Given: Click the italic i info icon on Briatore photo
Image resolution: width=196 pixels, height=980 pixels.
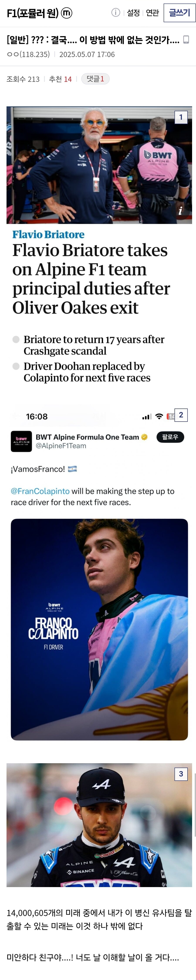Looking at the screenshot, I should coord(180,210).
